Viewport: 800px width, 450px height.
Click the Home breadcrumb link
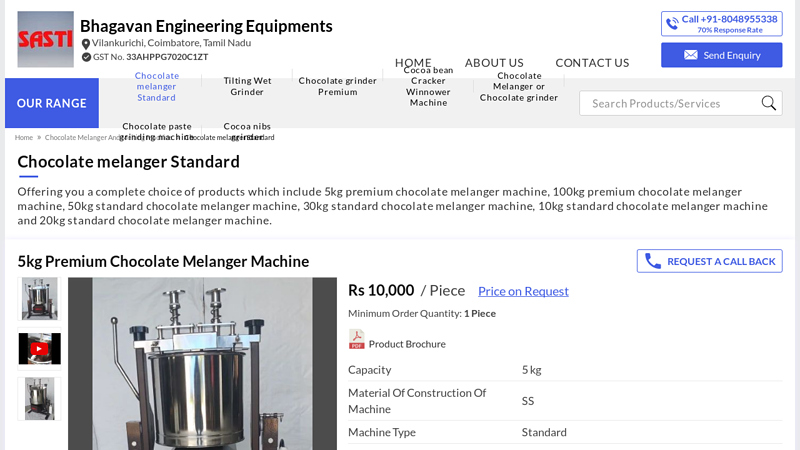coord(24,137)
